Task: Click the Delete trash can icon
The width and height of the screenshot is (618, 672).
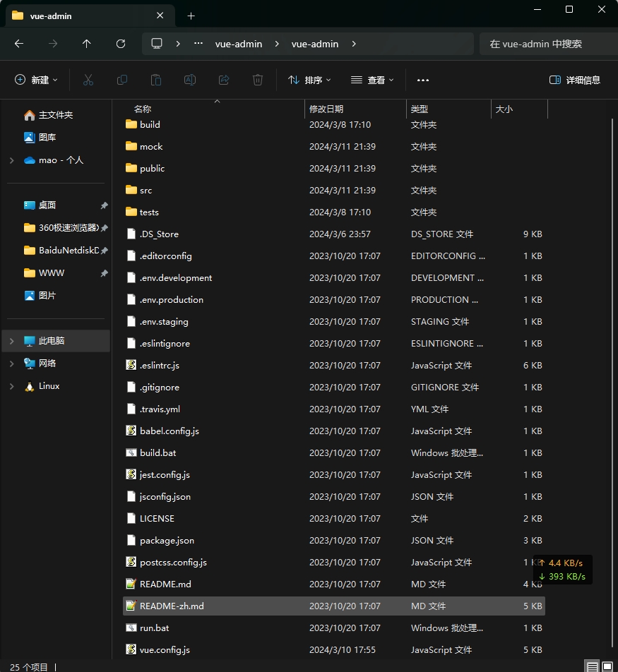Action: tap(258, 80)
